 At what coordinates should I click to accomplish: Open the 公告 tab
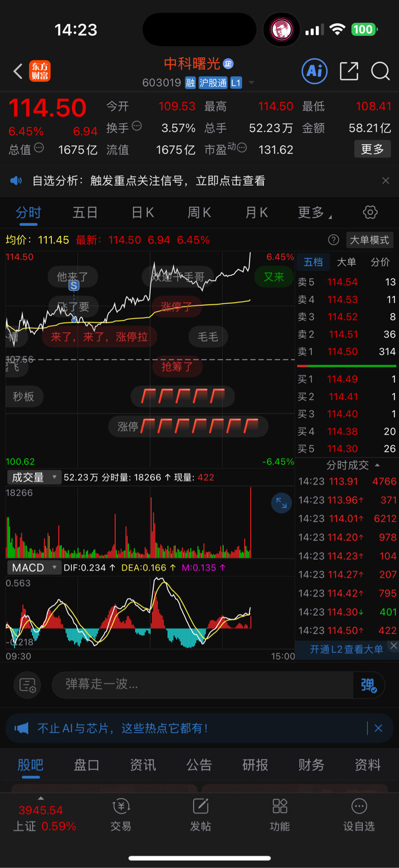pos(199,765)
